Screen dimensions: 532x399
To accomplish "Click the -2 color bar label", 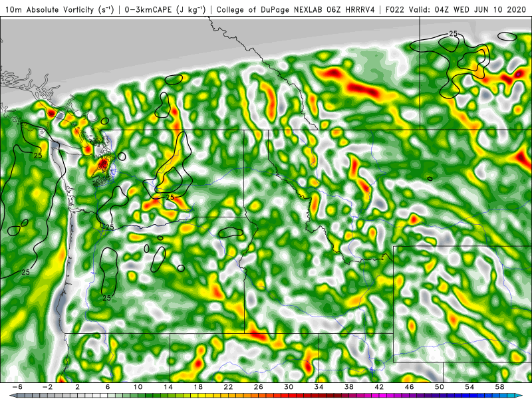I will (x=47, y=387).
